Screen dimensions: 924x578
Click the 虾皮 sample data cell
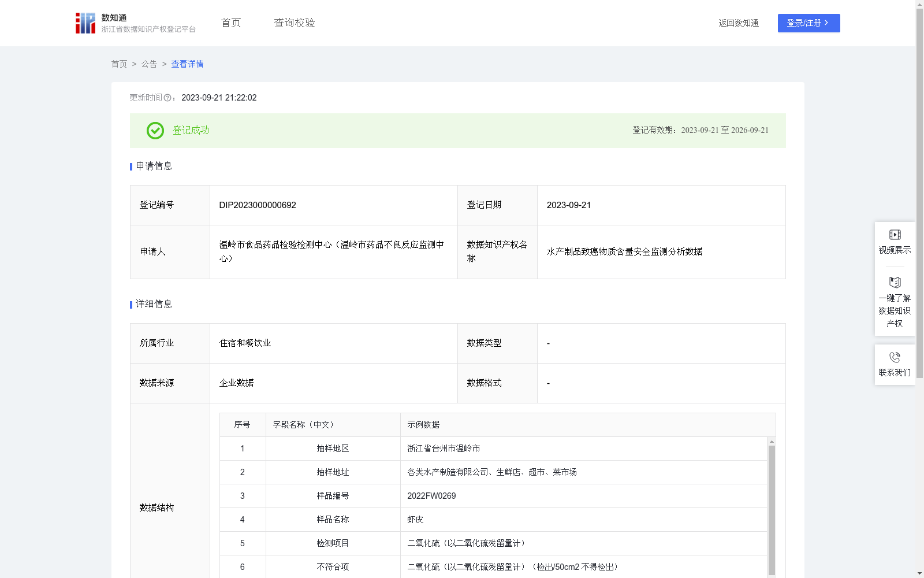coord(584,520)
